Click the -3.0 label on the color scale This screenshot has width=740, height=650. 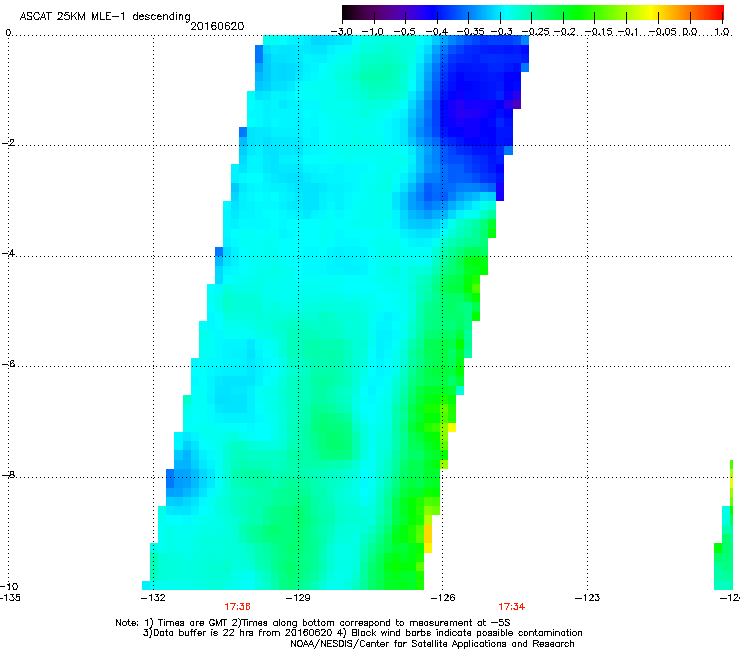342,32
